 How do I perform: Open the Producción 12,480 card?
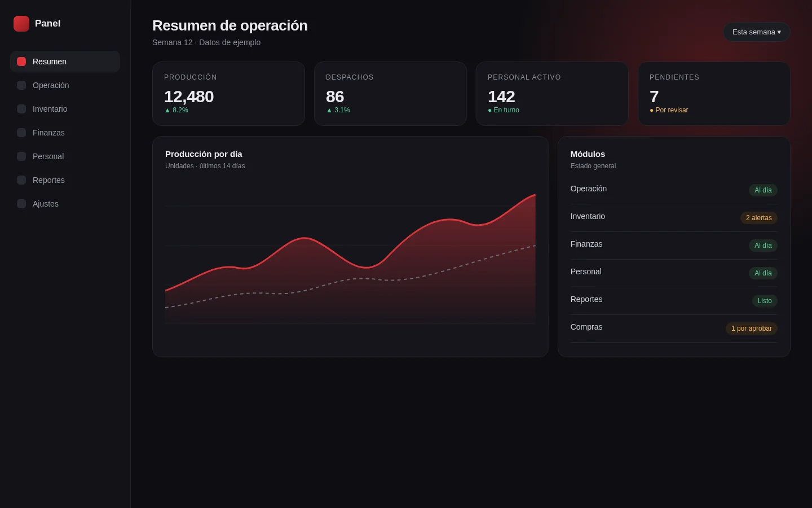pos(228,94)
